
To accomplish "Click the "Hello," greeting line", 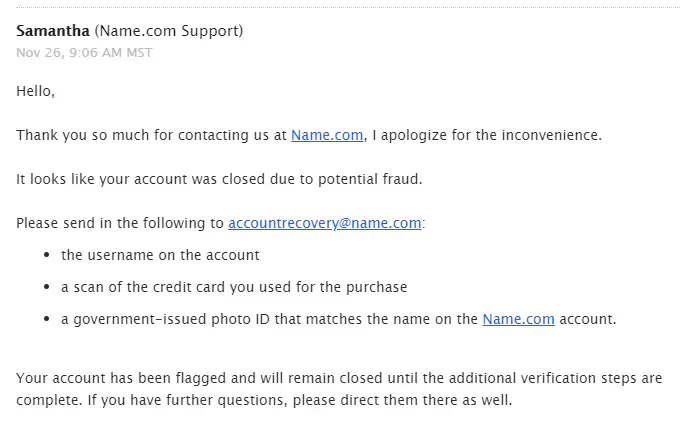I will pos(36,91).
